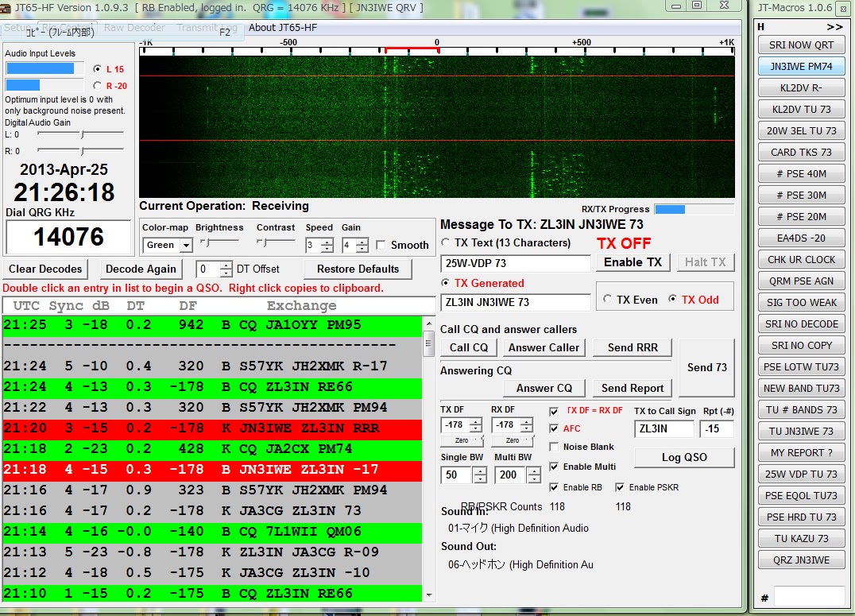Choose TX Even option
The image size is (855, 616).
tap(607, 299)
